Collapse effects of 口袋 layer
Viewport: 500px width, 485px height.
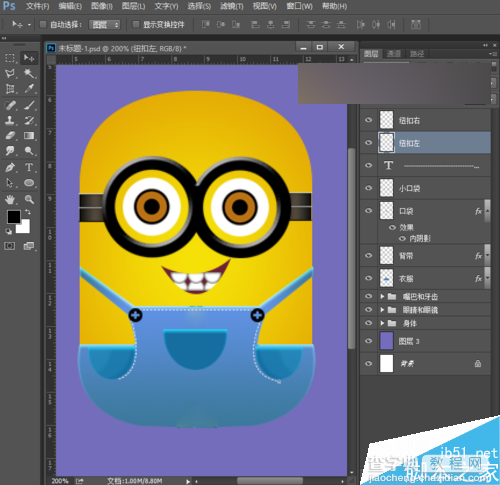coord(487,211)
